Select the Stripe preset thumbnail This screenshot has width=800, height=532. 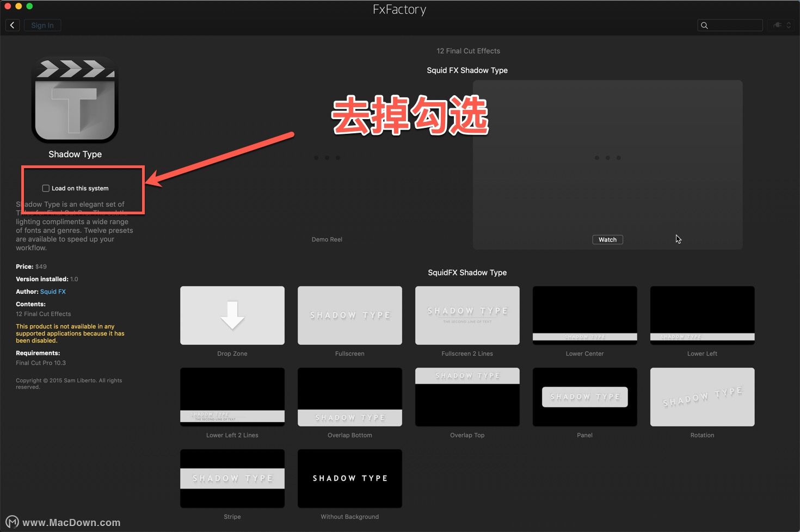232,479
